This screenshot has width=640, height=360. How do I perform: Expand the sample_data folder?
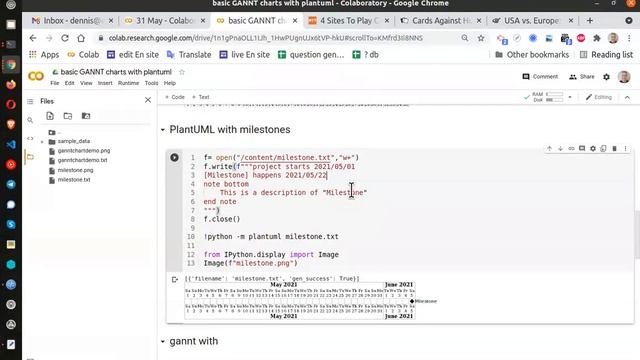click(x=42, y=142)
